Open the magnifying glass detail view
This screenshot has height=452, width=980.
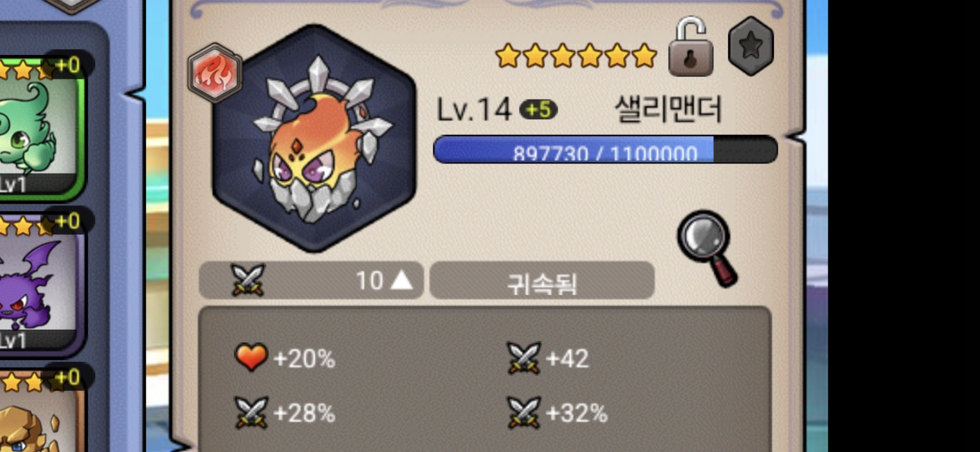tap(707, 249)
